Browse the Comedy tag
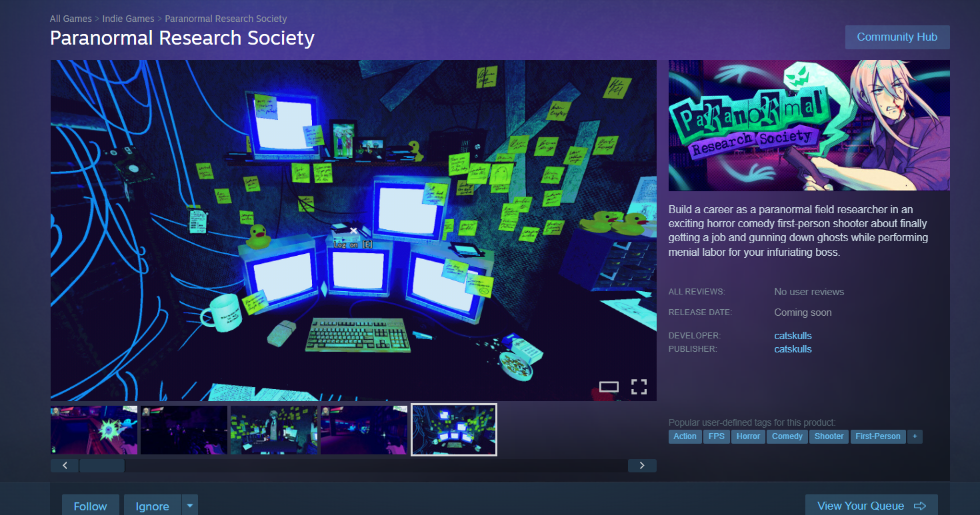Screen dimensions: 980x515 click(x=787, y=436)
